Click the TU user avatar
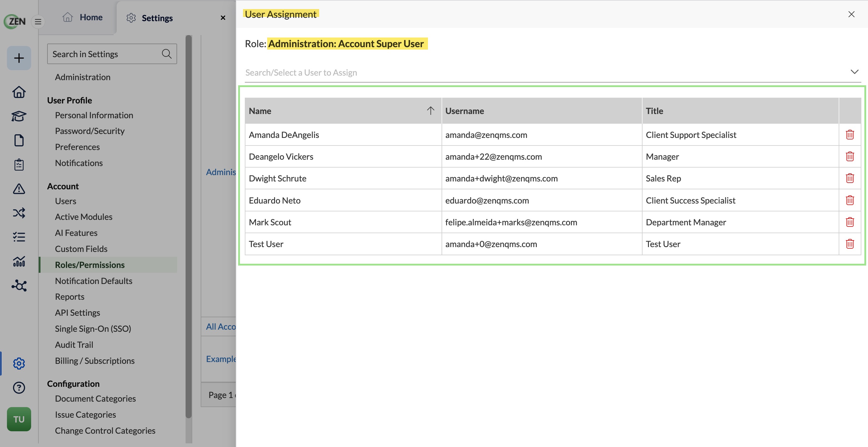 [19, 419]
